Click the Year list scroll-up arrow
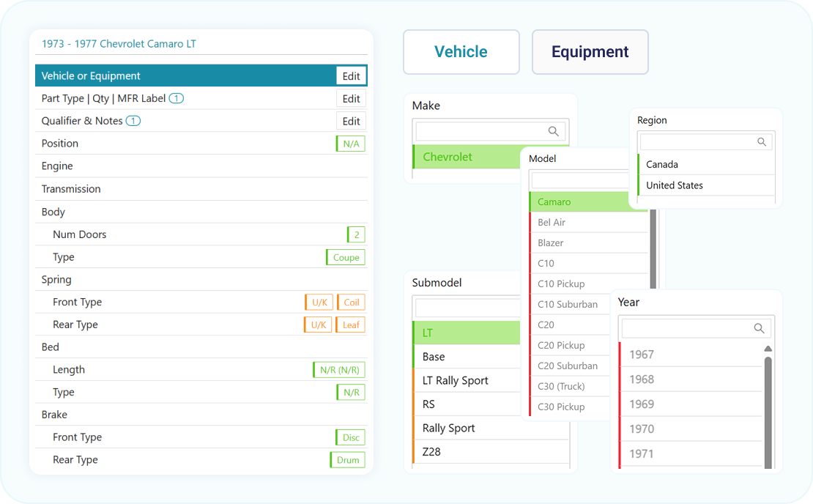 coord(768,349)
